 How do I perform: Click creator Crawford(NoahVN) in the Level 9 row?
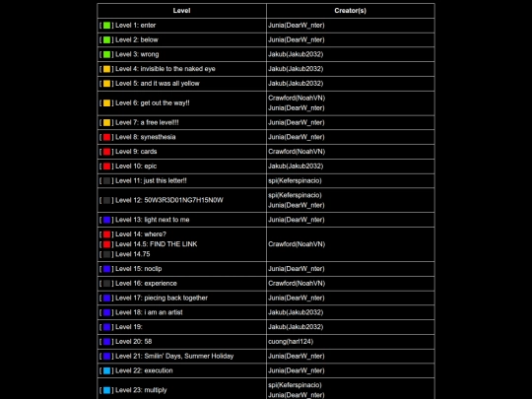(x=297, y=152)
